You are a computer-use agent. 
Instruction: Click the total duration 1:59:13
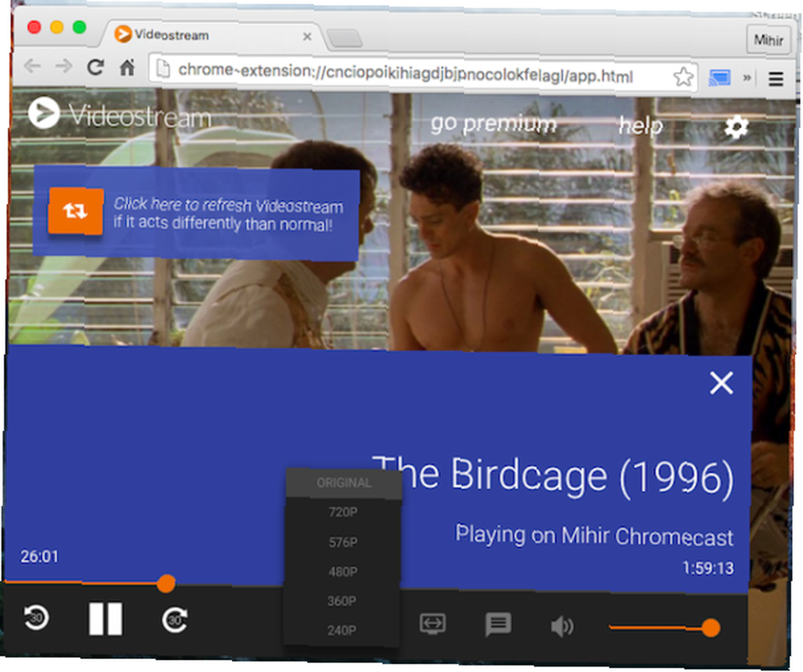click(708, 568)
